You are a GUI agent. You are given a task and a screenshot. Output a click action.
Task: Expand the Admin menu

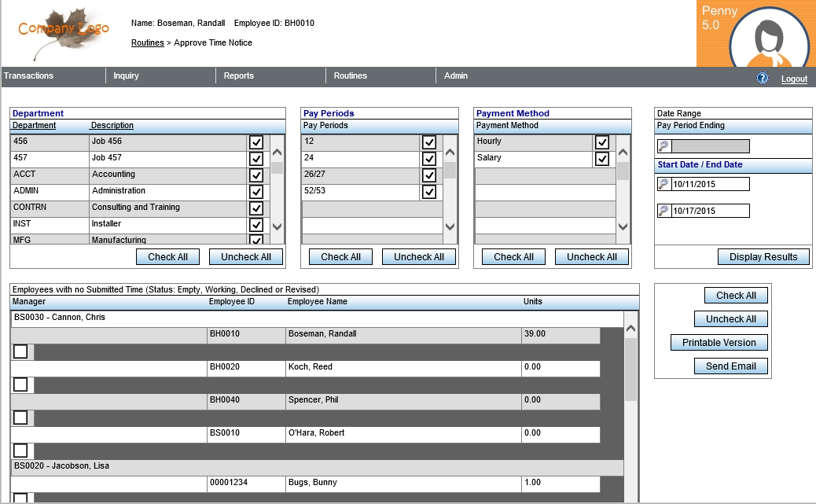pyautogui.click(x=456, y=76)
